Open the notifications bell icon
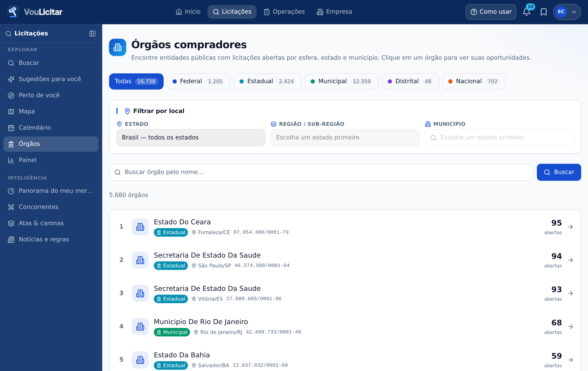 pyautogui.click(x=526, y=12)
